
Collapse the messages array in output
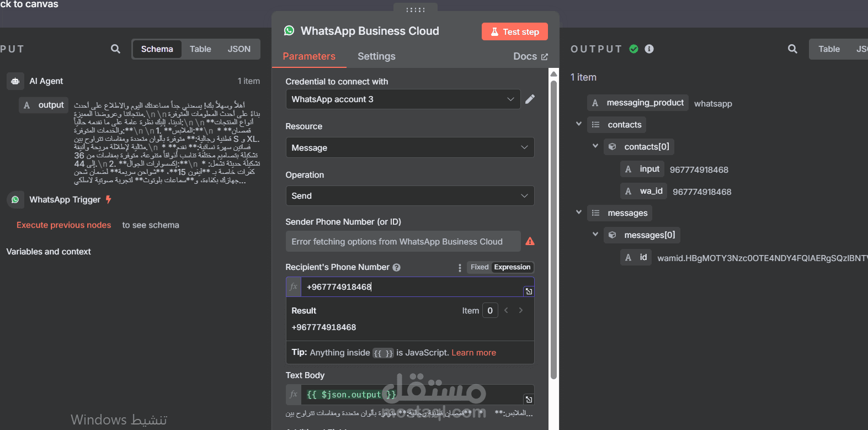click(579, 213)
